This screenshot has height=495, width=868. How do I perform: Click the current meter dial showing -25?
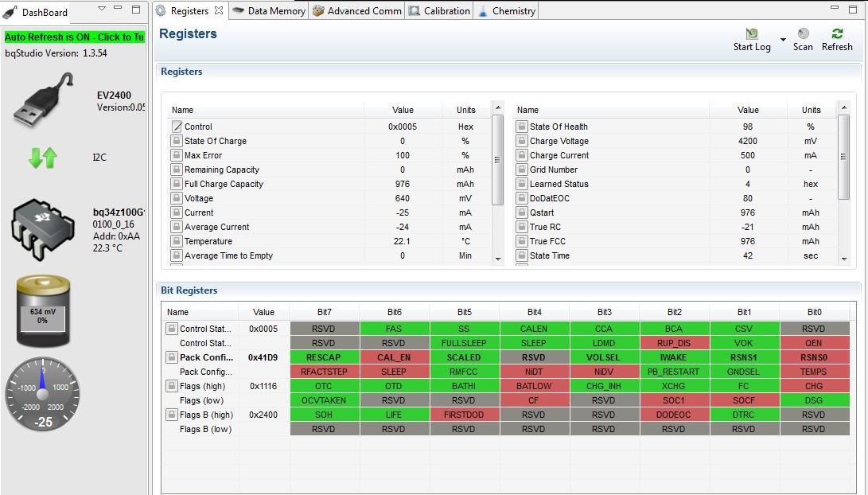(x=43, y=394)
